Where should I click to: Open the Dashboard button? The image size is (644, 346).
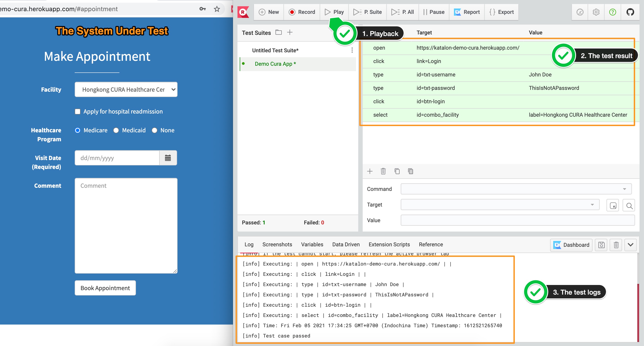[x=571, y=245]
